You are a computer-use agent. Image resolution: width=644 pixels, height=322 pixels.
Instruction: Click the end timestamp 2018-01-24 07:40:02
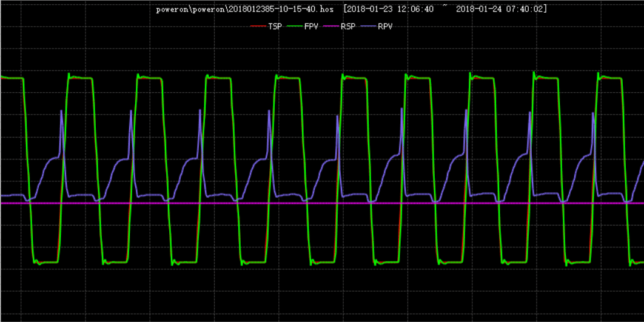500,10
